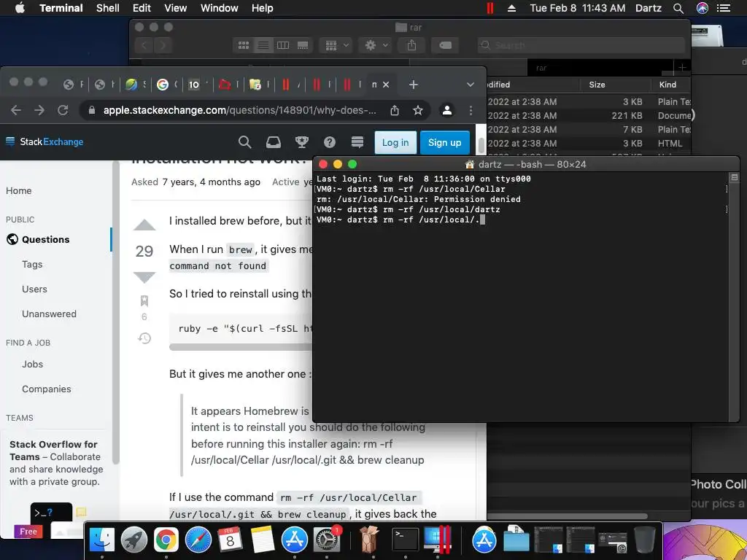The image size is (747, 560).
Task: Open System Preferences from the Dock
Action: tap(327, 540)
